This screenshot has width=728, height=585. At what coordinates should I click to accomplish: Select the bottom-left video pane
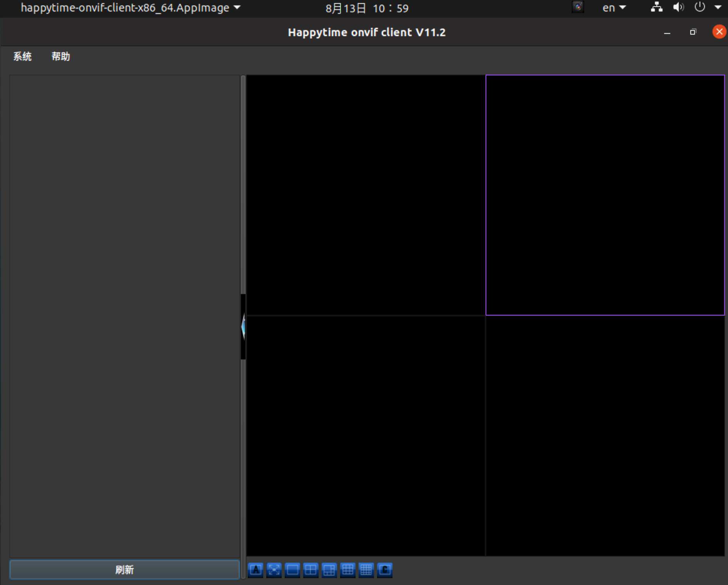coord(366,436)
